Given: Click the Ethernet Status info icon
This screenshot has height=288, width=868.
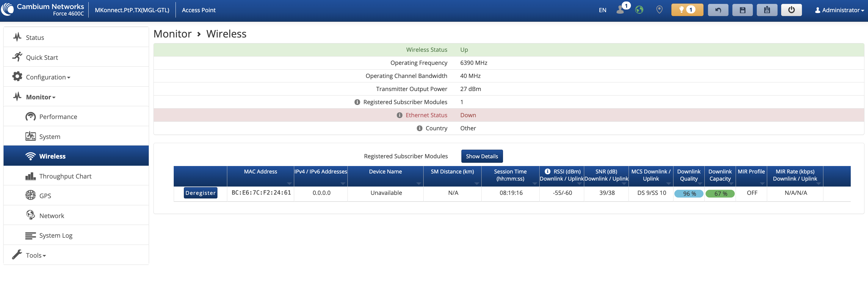Looking at the screenshot, I should click(399, 115).
